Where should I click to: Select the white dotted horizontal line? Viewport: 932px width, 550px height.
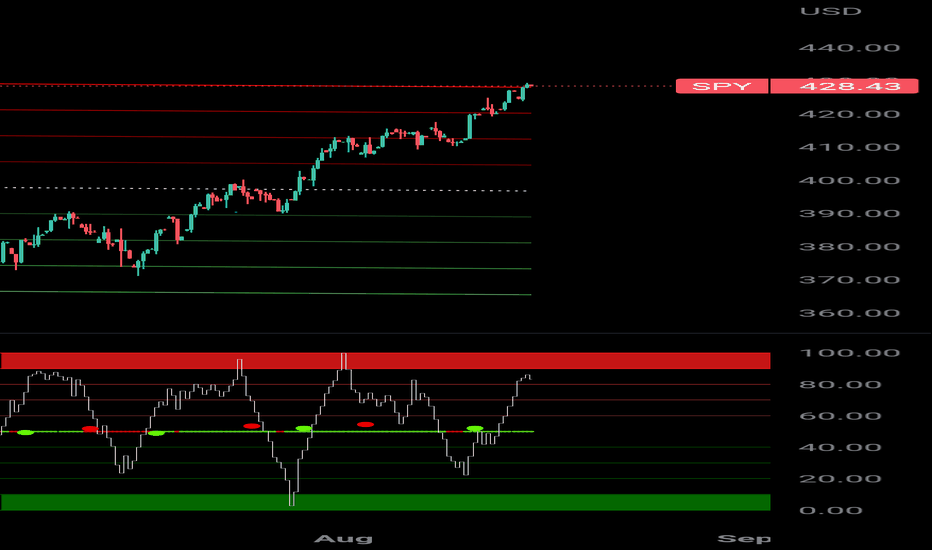point(266,189)
